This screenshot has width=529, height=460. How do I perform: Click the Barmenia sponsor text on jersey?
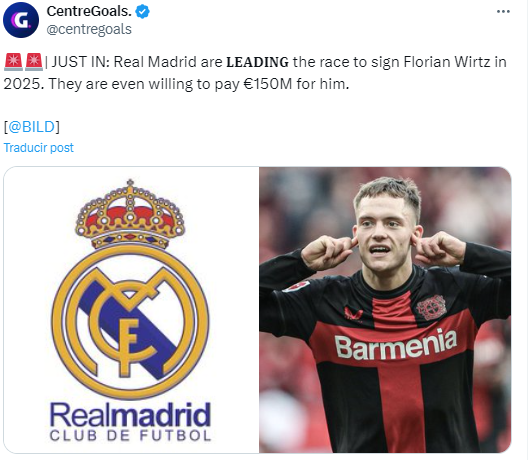(395, 344)
